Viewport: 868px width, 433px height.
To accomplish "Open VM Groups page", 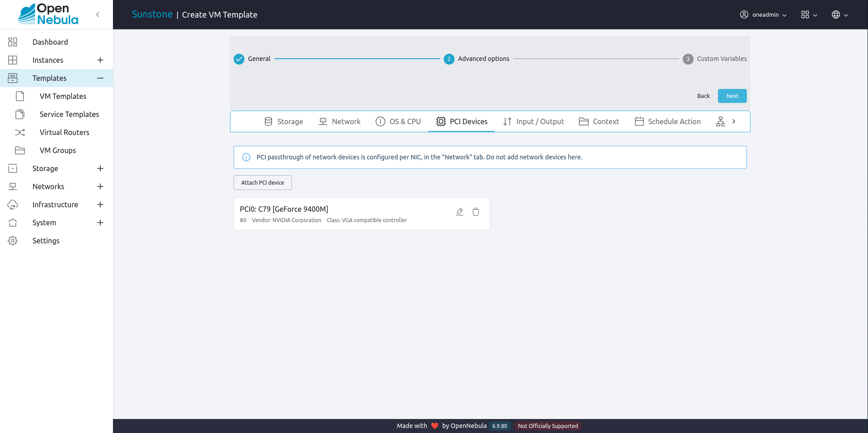I will coord(57,150).
